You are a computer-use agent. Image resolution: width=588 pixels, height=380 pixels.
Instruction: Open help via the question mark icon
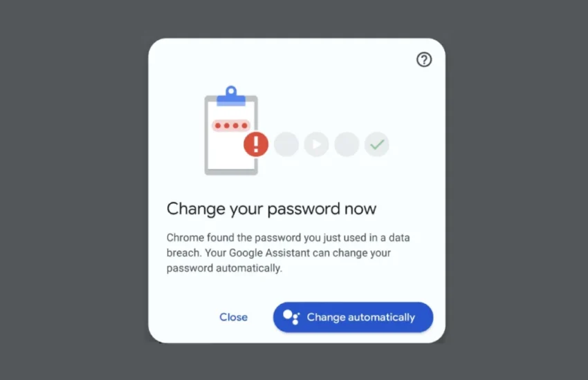pyautogui.click(x=424, y=59)
